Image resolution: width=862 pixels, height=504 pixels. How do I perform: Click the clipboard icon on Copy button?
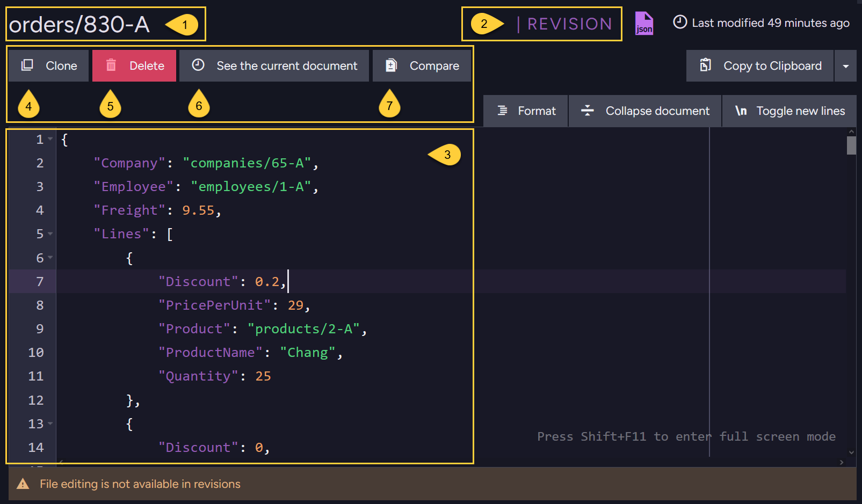705,65
